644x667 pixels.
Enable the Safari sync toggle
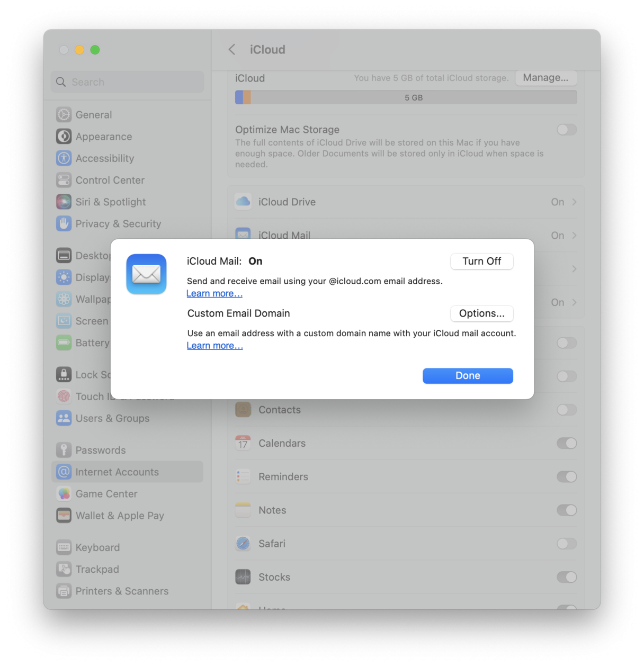coord(567,544)
